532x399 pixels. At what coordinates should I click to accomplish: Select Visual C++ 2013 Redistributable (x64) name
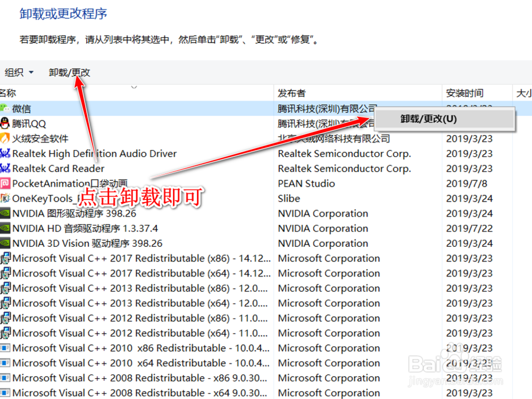[x=140, y=303]
